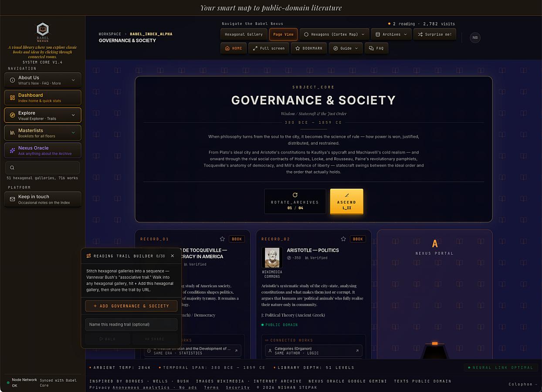
Task: Click the ROTATE_ARCHIVES 01 / 04 button
Action: [295, 201]
